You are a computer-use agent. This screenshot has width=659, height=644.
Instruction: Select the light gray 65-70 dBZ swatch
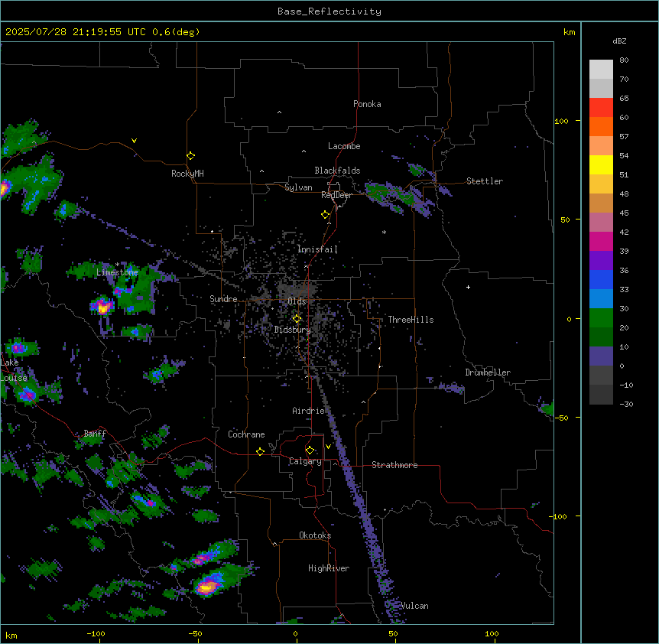coord(601,88)
